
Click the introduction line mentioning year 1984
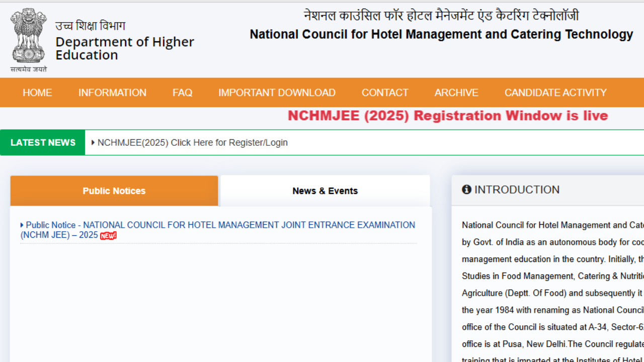pyautogui.click(x=552, y=310)
